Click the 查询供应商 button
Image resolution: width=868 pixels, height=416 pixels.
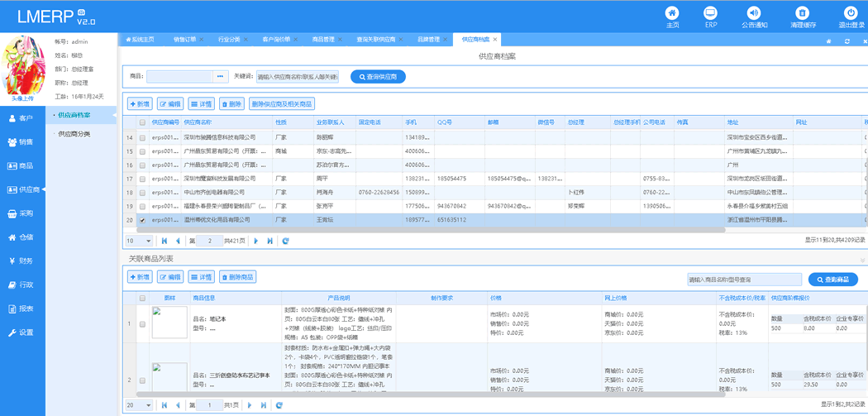point(378,77)
